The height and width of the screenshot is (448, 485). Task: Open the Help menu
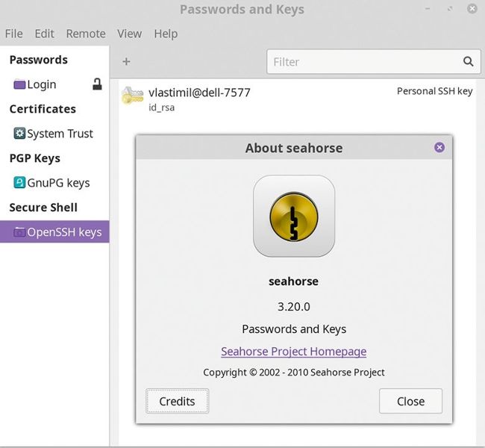(166, 34)
